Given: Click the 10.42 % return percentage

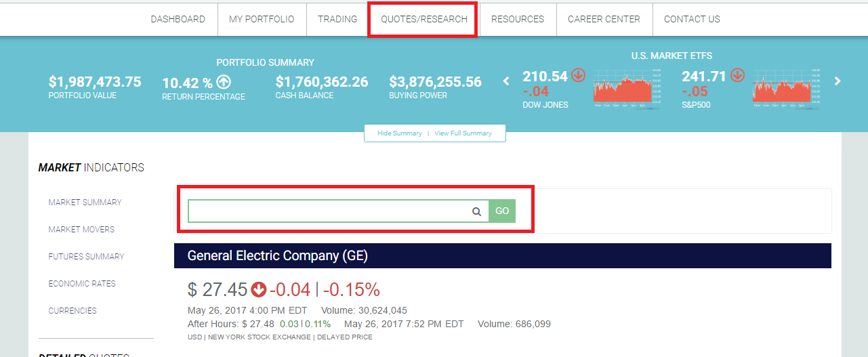Looking at the screenshot, I should pyautogui.click(x=188, y=83).
